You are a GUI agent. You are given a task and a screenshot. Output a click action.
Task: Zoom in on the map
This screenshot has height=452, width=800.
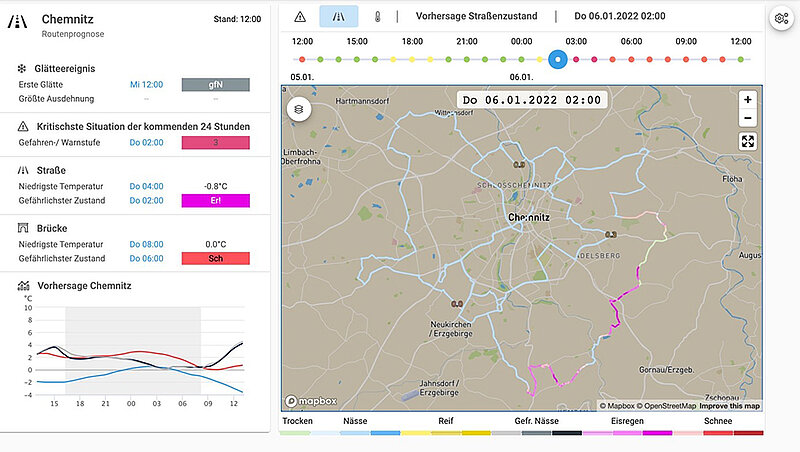[747, 100]
